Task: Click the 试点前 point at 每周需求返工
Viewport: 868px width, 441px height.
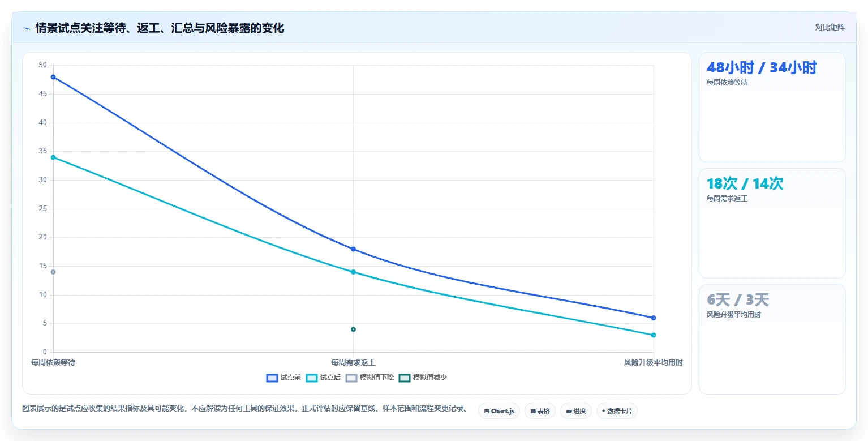Action: point(353,249)
